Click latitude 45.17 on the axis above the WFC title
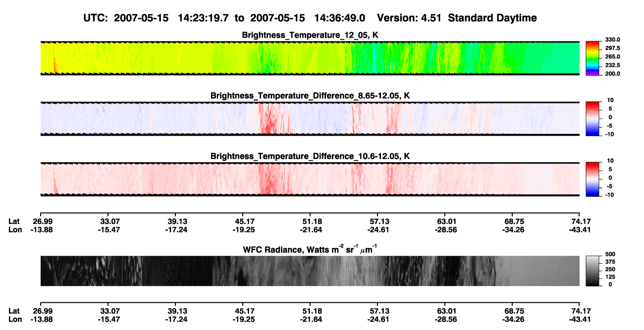644x330 pixels. [243, 222]
